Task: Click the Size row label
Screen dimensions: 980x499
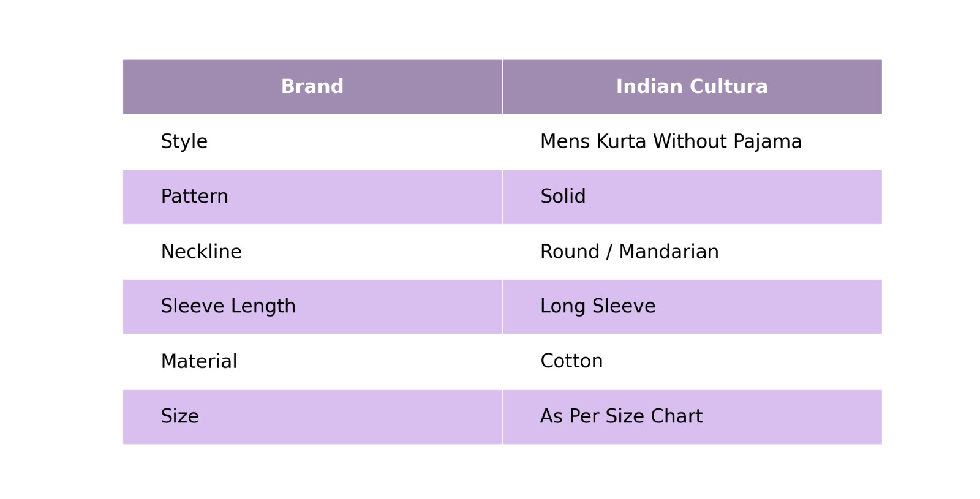Action: (x=179, y=416)
